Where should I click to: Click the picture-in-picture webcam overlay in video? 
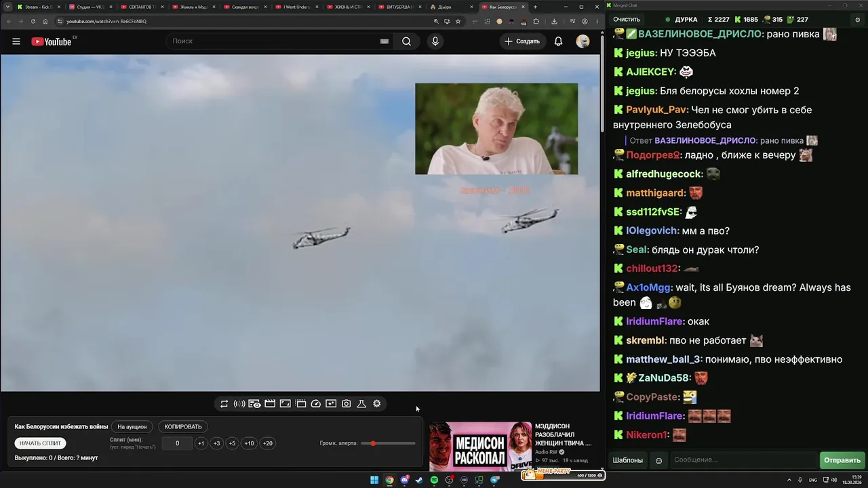pos(496,129)
